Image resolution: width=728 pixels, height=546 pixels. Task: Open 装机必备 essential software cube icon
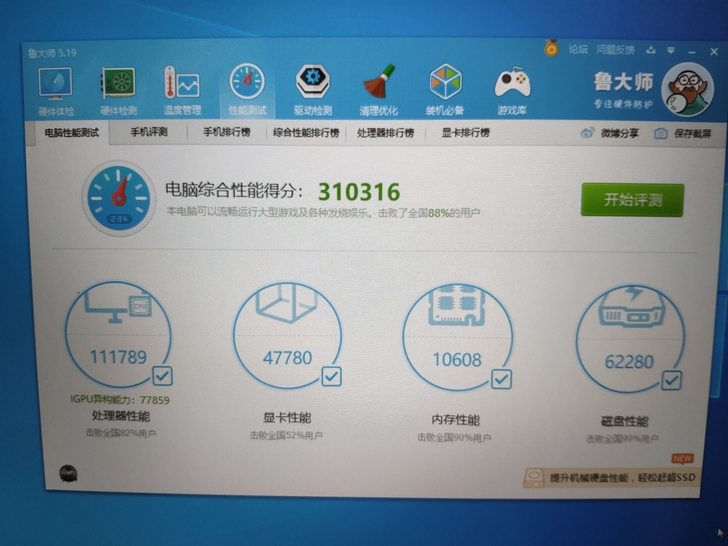coord(445,90)
